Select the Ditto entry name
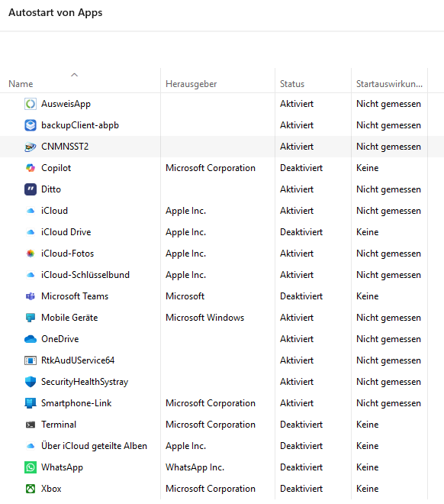Viewport: 444px width, 504px height. 51,189
